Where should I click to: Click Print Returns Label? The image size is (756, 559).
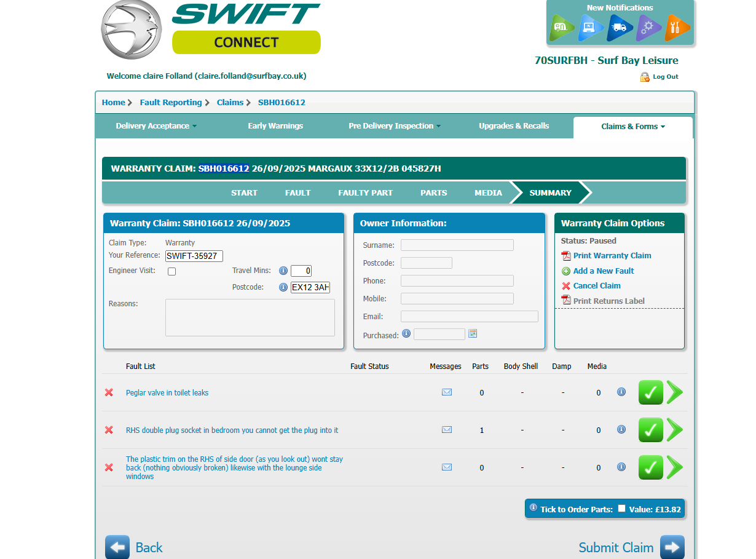tap(609, 301)
